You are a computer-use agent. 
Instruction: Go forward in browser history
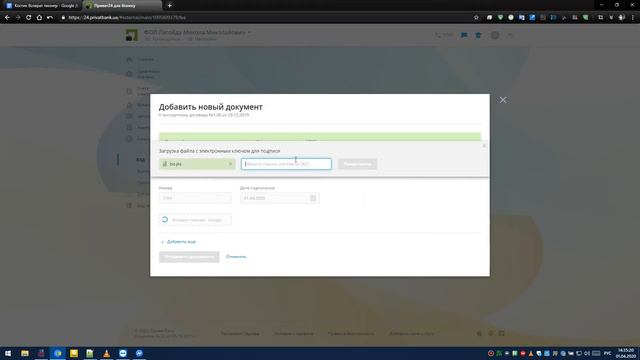pyautogui.click(x=18, y=18)
